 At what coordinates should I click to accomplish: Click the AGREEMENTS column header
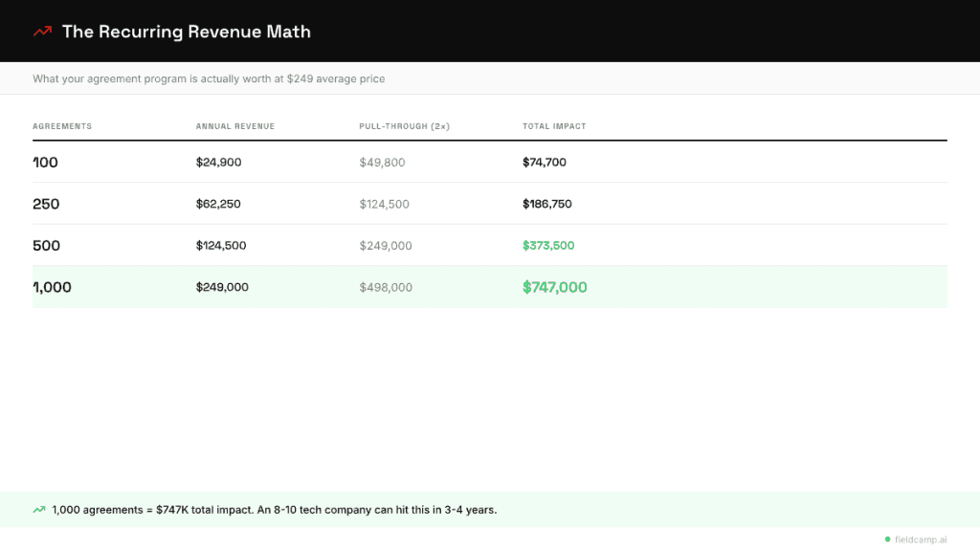(62, 126)
